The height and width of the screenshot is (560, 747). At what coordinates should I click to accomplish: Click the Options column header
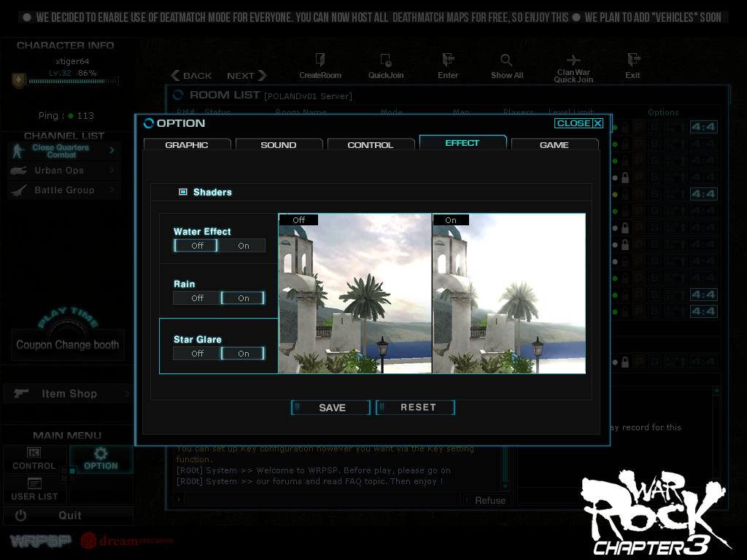click(663, 112)
